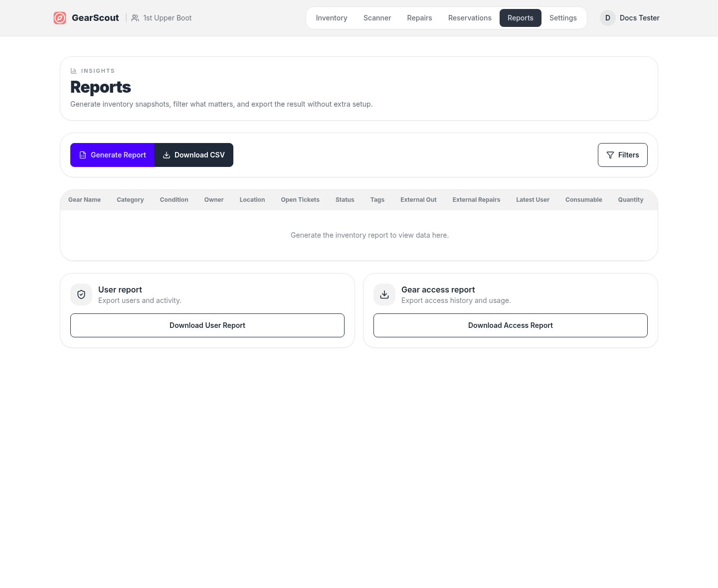Click Download User Report
Screen dimensions: 718x588
207,325
